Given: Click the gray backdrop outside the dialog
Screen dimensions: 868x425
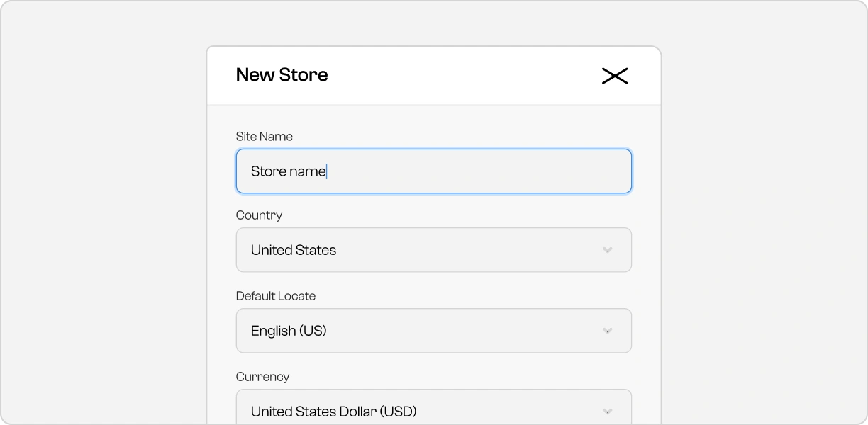Looking at the screenshot, I should (x=99, y=212).
